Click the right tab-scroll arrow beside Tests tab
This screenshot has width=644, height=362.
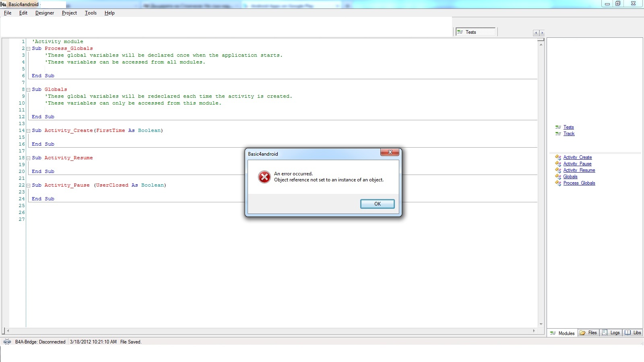click(542, 33)
